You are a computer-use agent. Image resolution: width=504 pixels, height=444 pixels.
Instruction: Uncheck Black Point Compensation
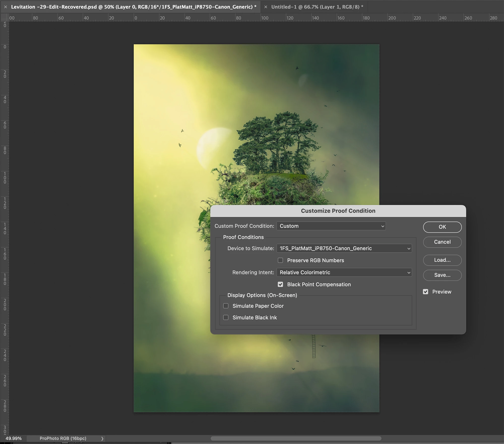[x=280, y=285]
